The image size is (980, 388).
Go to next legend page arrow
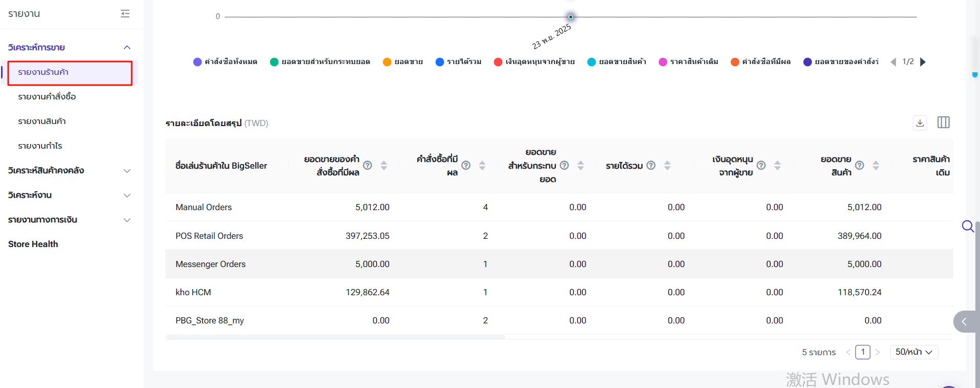[923, 62]
